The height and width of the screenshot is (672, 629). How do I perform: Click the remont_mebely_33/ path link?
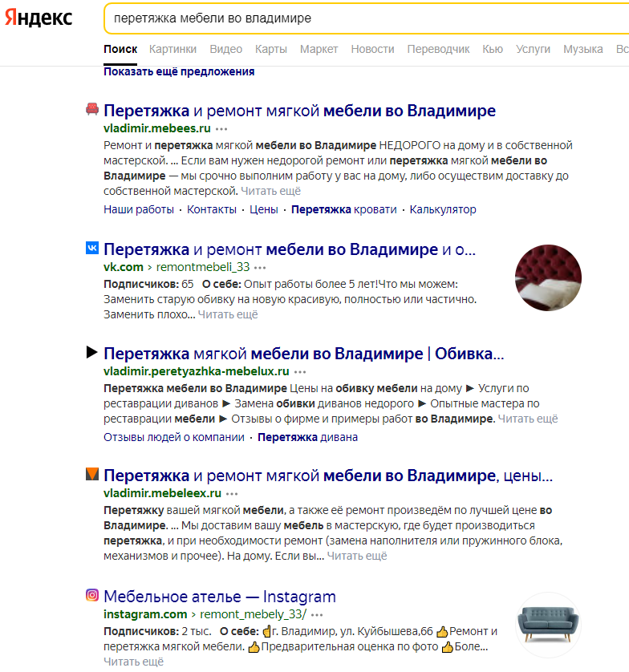click(254, 614)
